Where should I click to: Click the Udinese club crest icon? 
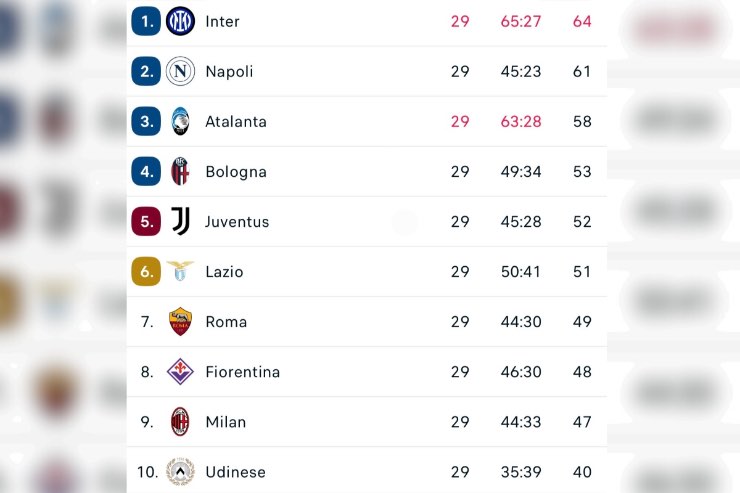180,471
